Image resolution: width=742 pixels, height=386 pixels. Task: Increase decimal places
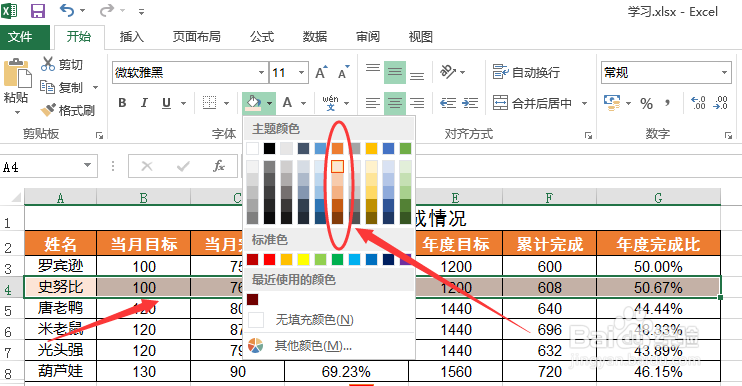click(698, 103)
